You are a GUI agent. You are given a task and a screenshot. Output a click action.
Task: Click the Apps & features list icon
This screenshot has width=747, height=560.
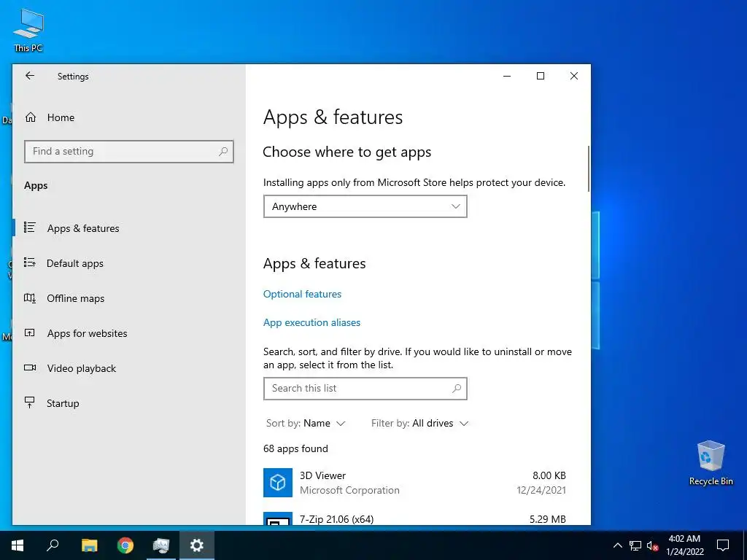(30, 227)
